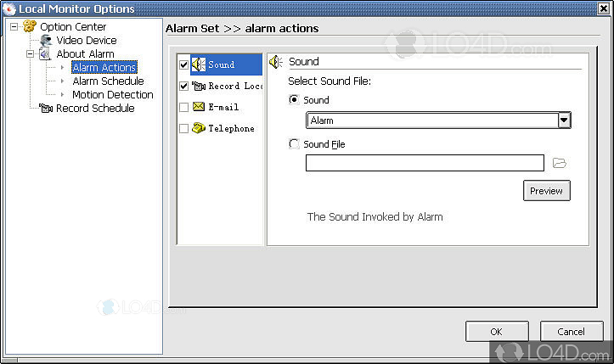This screenshot has height=364, width=614.
Task: Click the E-mail envelope icon
Action: [x=198, y=107]
